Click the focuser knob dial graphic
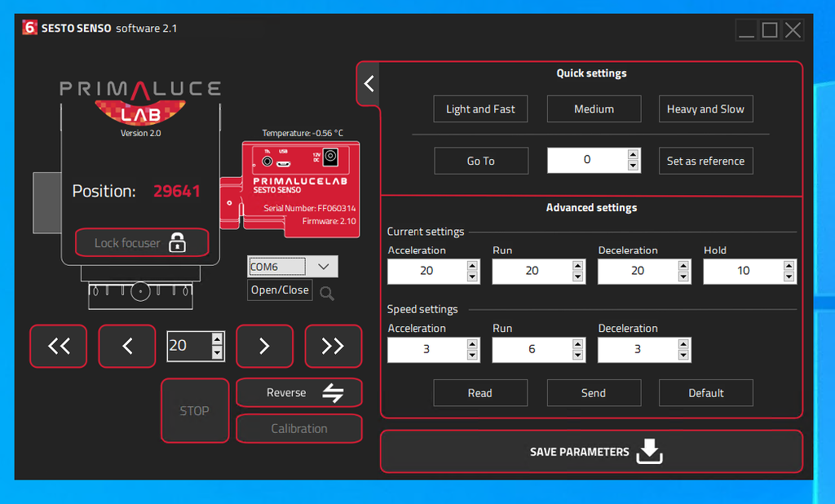 (140, 291)
